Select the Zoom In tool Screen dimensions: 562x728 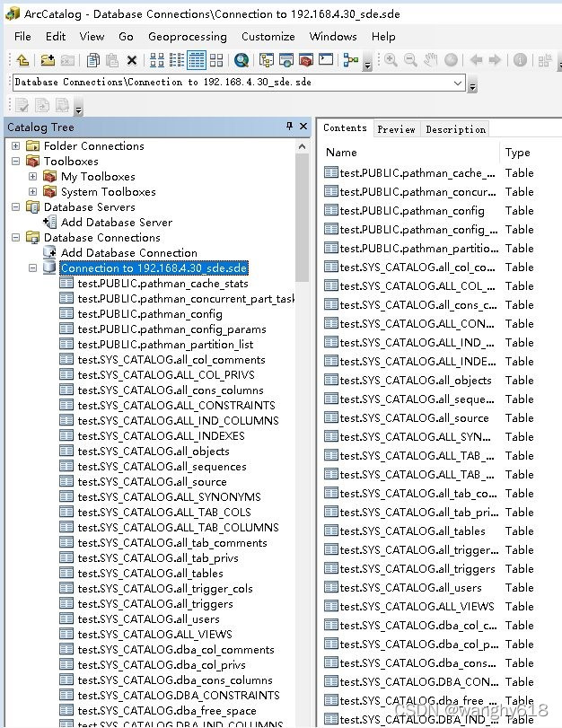coord(391,60)
